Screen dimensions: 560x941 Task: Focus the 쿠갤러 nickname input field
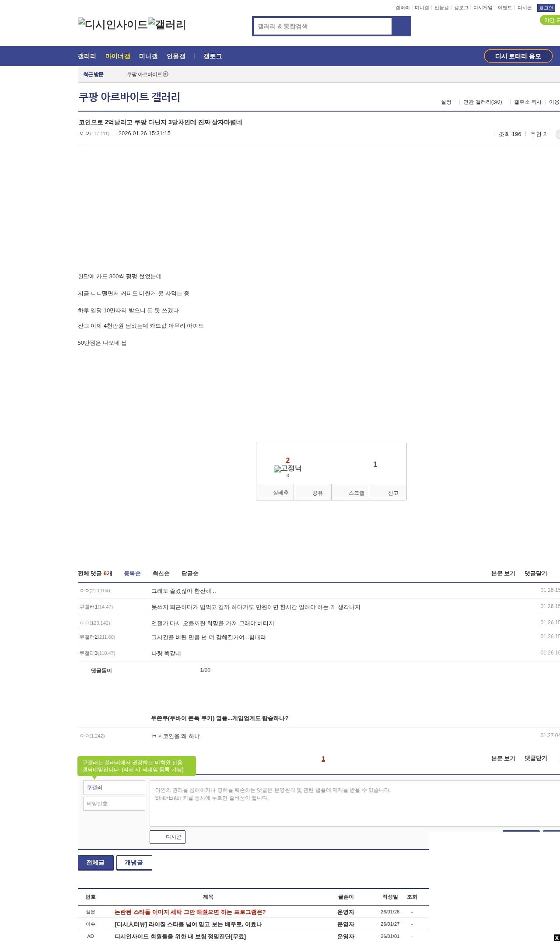(114, 787)
